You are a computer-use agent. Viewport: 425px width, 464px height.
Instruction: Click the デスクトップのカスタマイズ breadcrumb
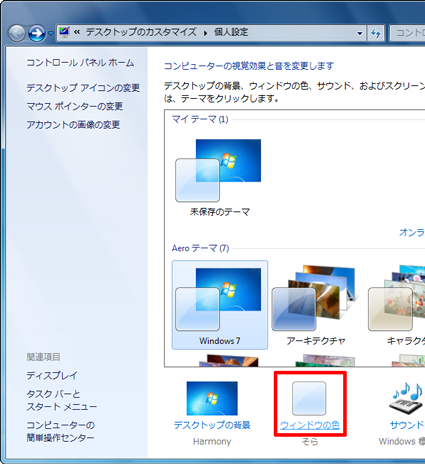[x=141, y=32]
